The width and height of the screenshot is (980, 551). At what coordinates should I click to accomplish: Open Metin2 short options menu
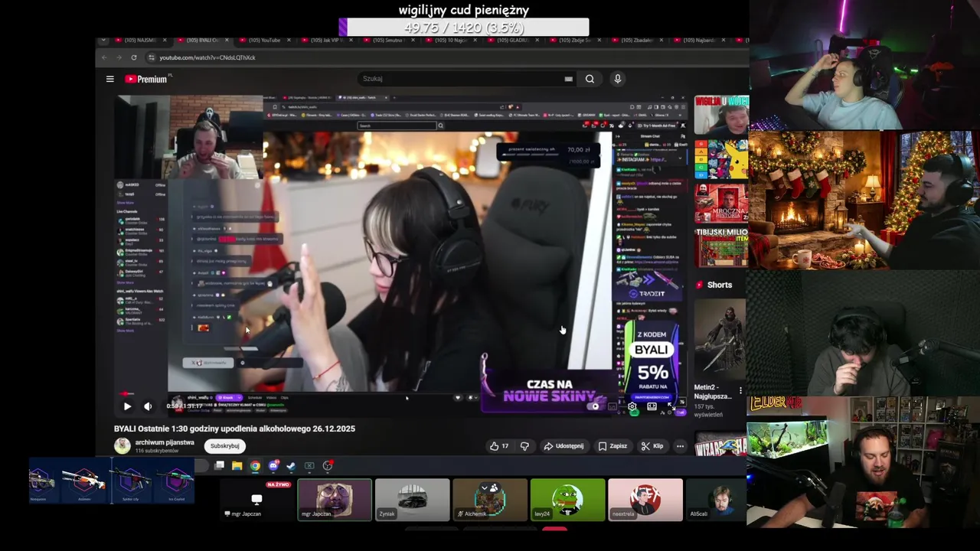(x=740, y=391)
